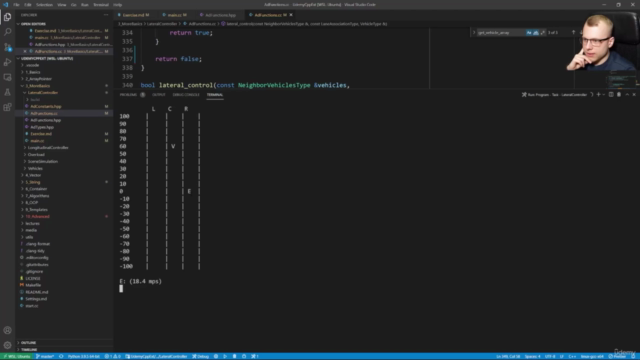Close the bottom panel
The image size is (640, 360).
tap(634, 95)
